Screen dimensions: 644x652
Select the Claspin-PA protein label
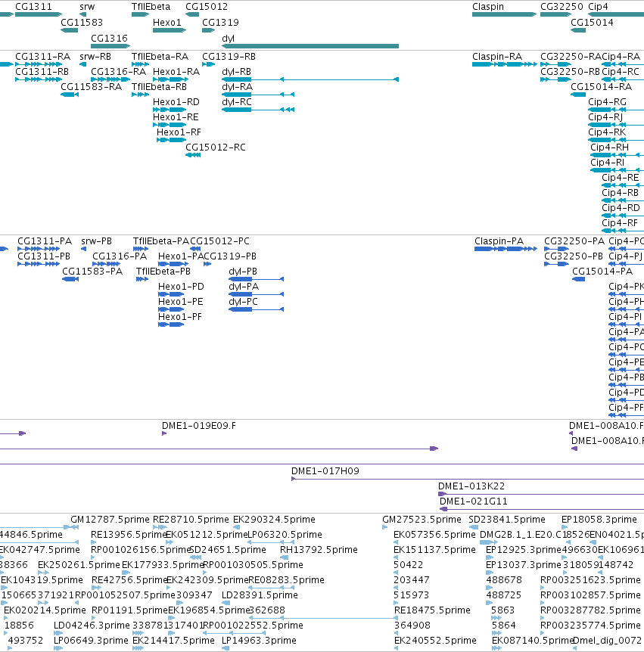[x=499, y=241]
